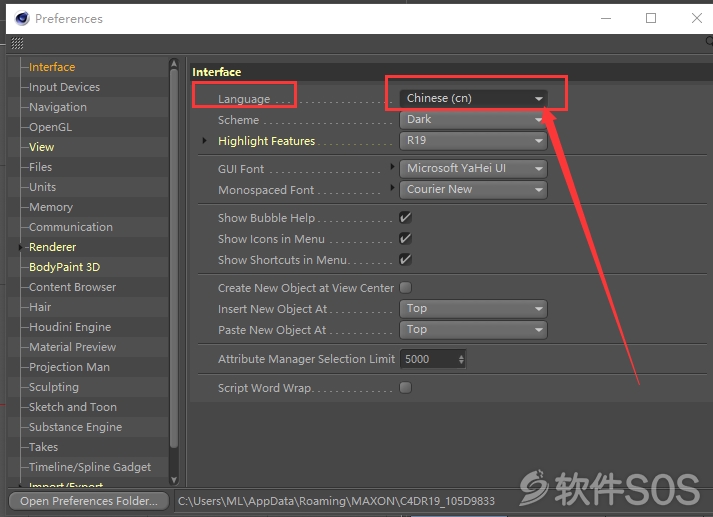Select the Interface category
The image size is (713, 517).
[52, 67]
